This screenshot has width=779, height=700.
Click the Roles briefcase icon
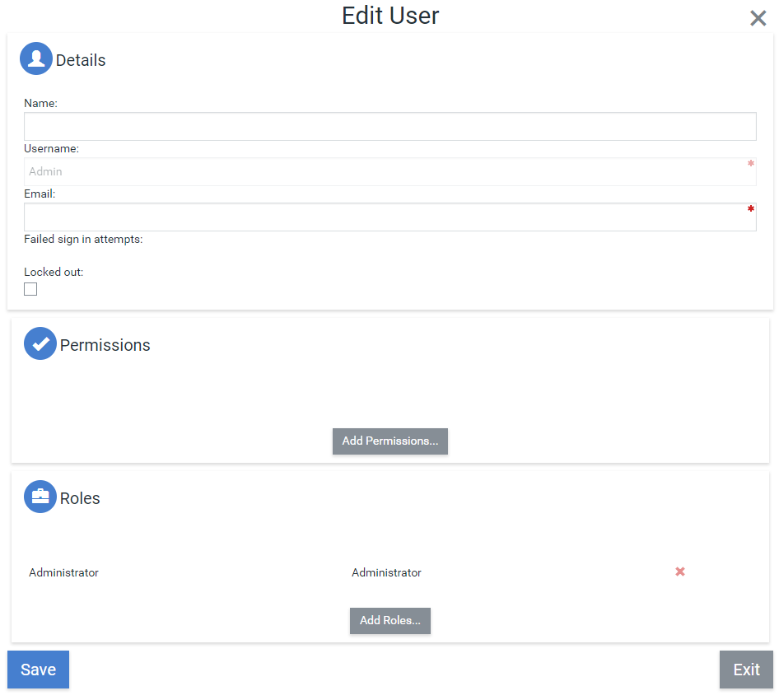[40, 497]
